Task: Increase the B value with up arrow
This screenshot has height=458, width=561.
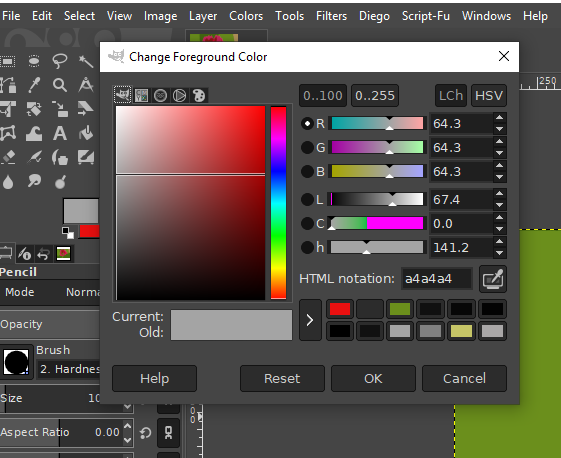Action: pyautogui.click(x=499, y=166)
